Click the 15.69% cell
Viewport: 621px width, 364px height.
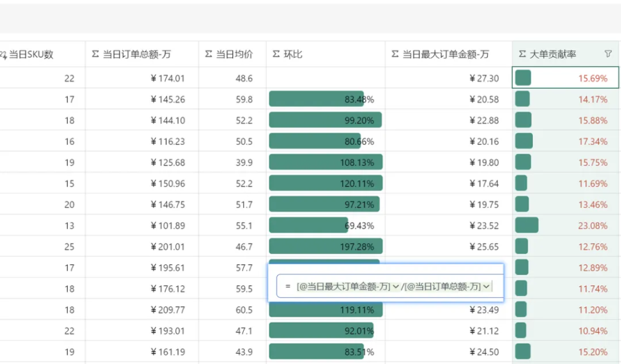point(566,78)
